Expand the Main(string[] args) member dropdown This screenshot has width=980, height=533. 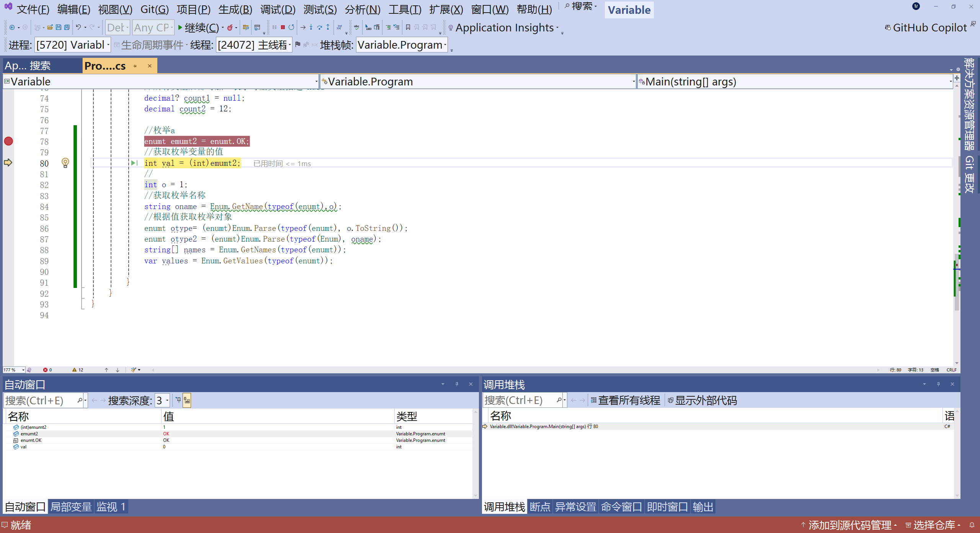pyautogui.click(x=950, y=82)
